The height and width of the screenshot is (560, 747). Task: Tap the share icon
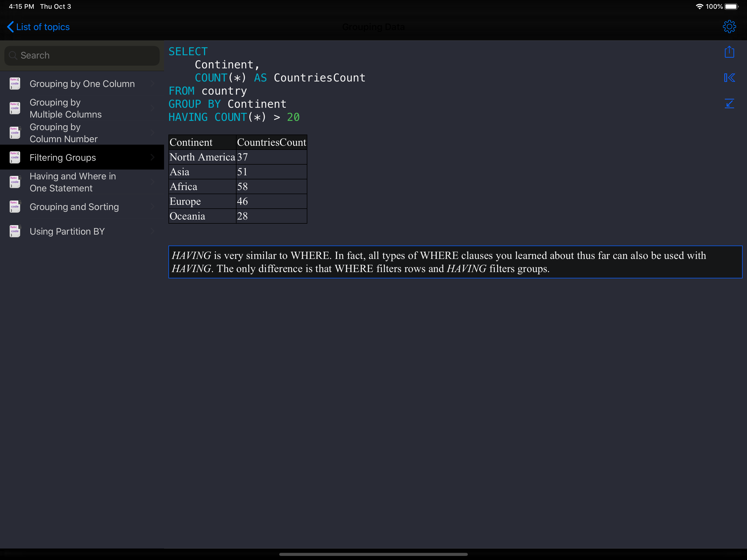click(x=729, y=52)
